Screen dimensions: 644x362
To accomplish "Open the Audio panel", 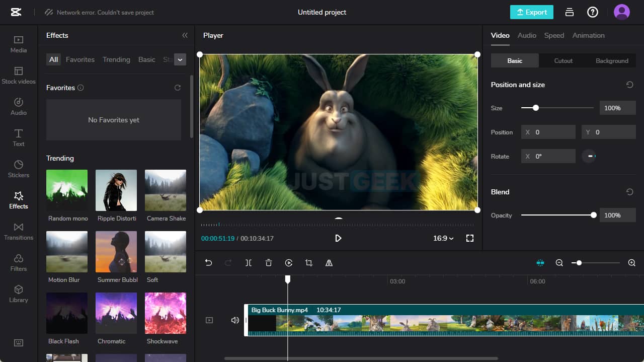I will click(19, 107).
